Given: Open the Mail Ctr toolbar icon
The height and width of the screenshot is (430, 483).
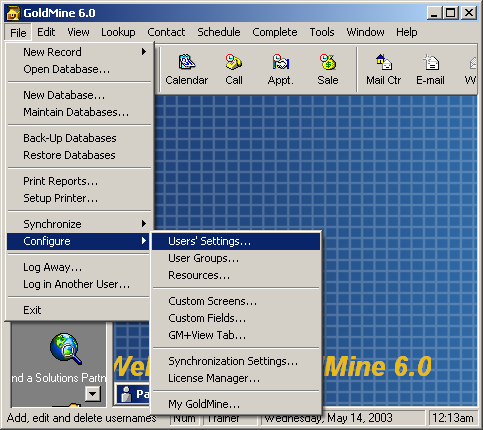Looking at the screenshot, I should pos(383,70).
